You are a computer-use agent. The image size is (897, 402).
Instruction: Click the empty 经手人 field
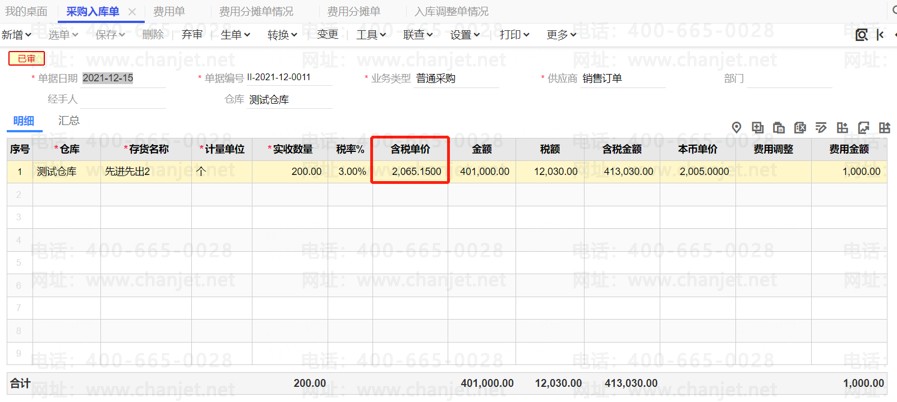coord(124,99)
